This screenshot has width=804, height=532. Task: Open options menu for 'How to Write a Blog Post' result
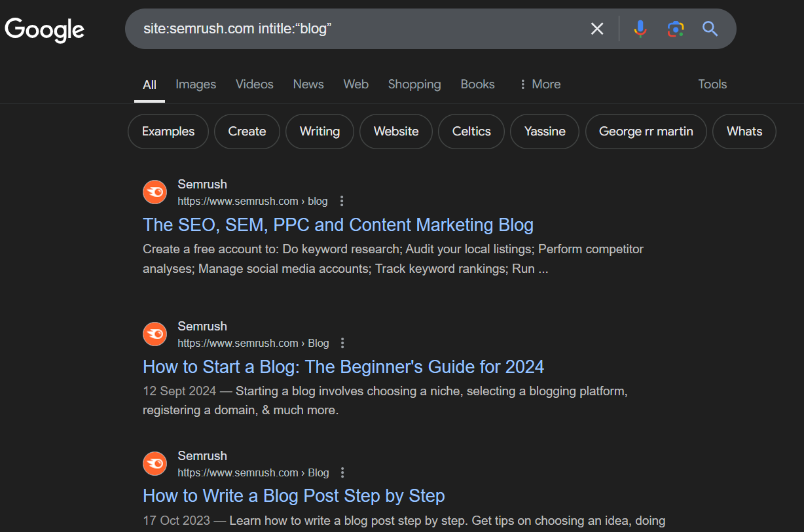[x=342, y=473]
